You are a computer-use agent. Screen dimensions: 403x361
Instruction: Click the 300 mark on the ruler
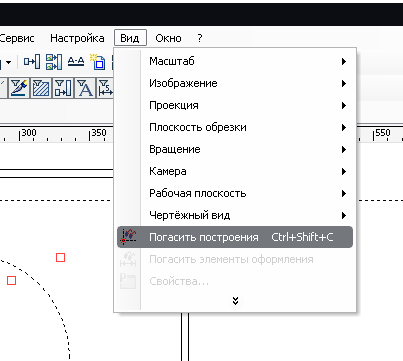click(x=29, y=133)
